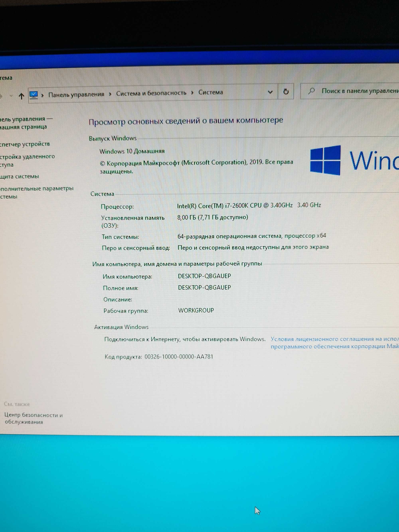The image size is (399, 532).
Task: Click the Up arrow navigation button
Action: pos(21,96)
